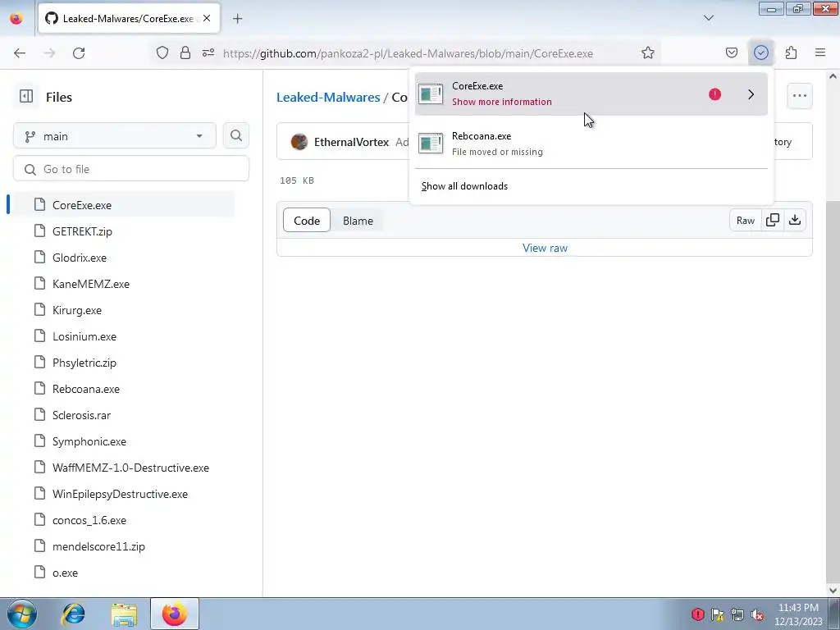Open the network tray icon
This screenshot has width=840, height=630.
(x=737, y=614)
